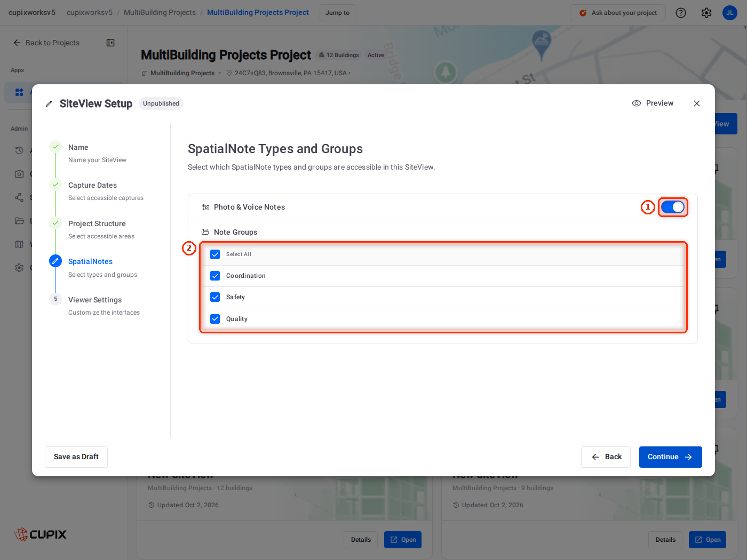Click the sidebar share nodes icon
Screen dimensions: 747x560
(19, 197)
